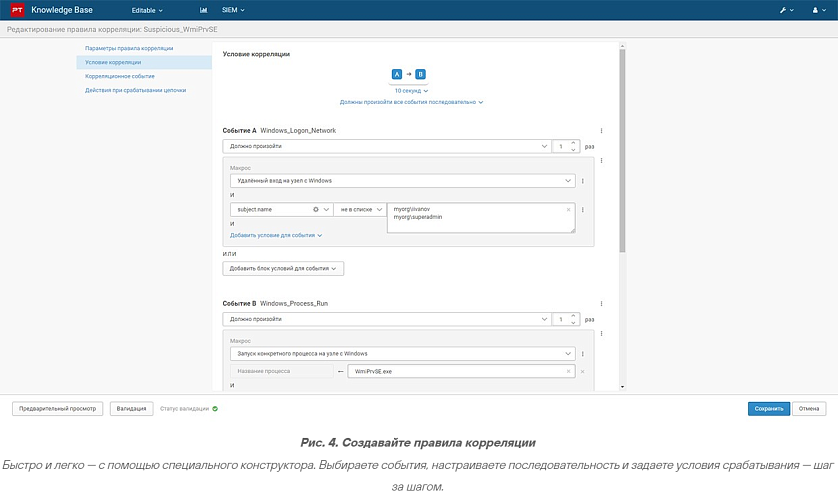Click event block A in sequence diagram
Viewport: 838px width, 500px height.
click(x=397, y=74)
